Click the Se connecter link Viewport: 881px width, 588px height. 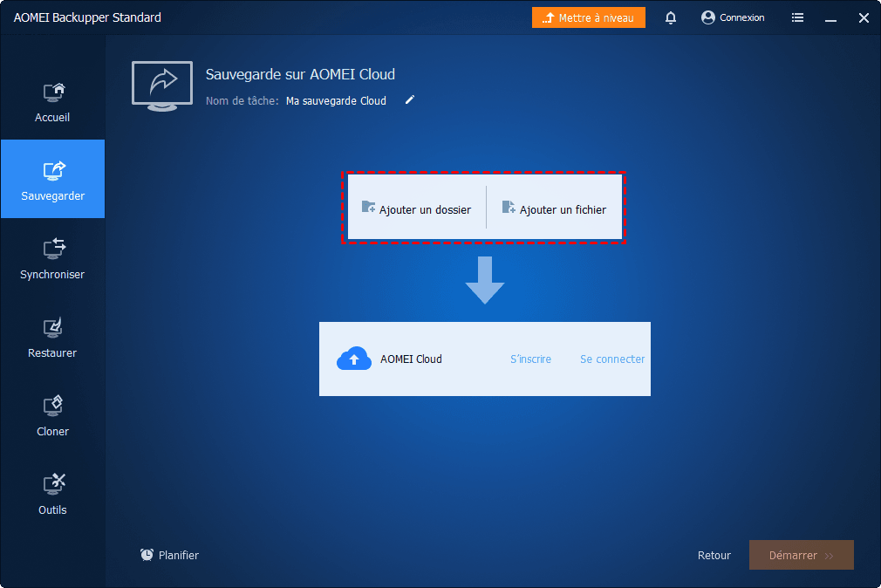[x=611, y=359]
